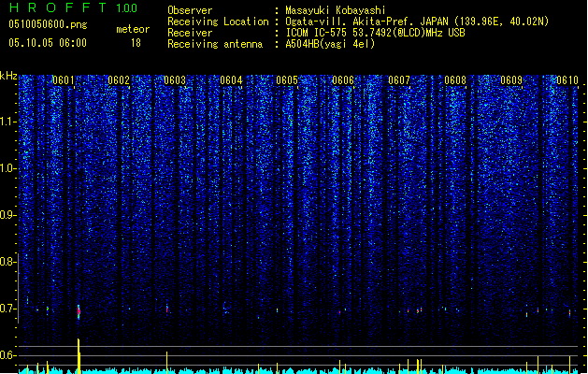Click the 0601 time marker
Image resolution: width=588 pixels, height=374 pixels.
64,80
